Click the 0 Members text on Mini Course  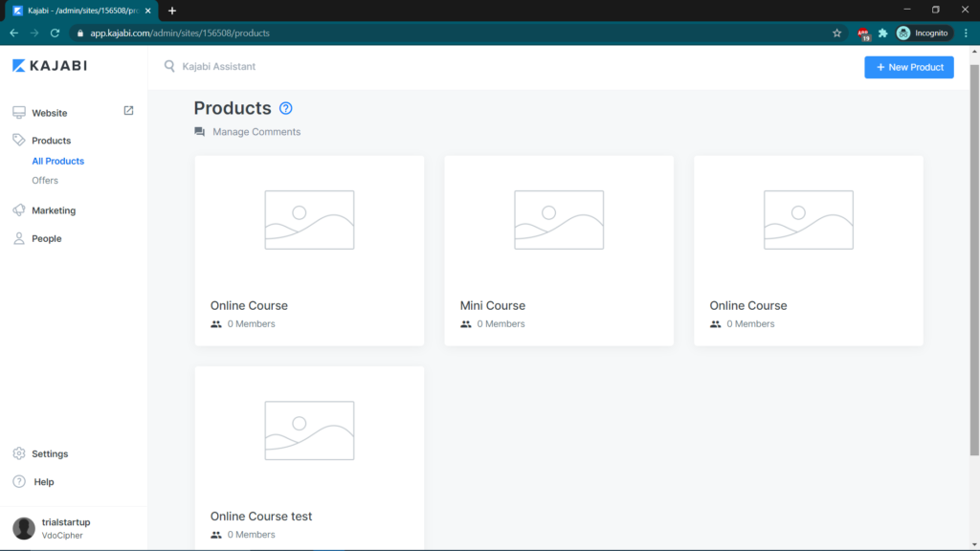(x=501, y=324)
